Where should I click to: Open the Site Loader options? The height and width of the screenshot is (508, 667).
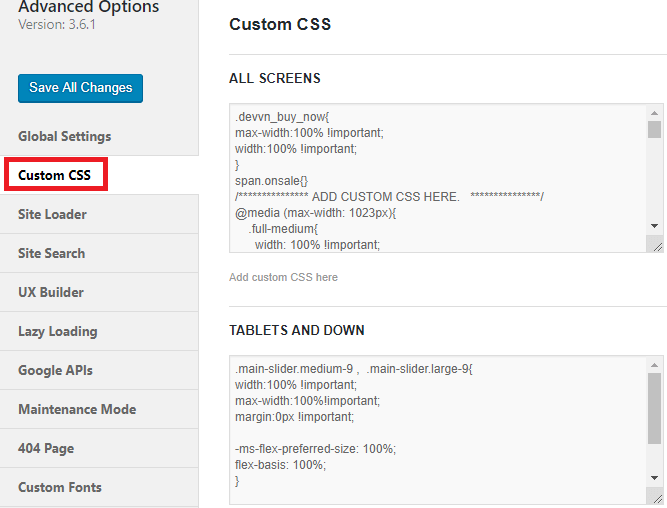coord(99,214)
